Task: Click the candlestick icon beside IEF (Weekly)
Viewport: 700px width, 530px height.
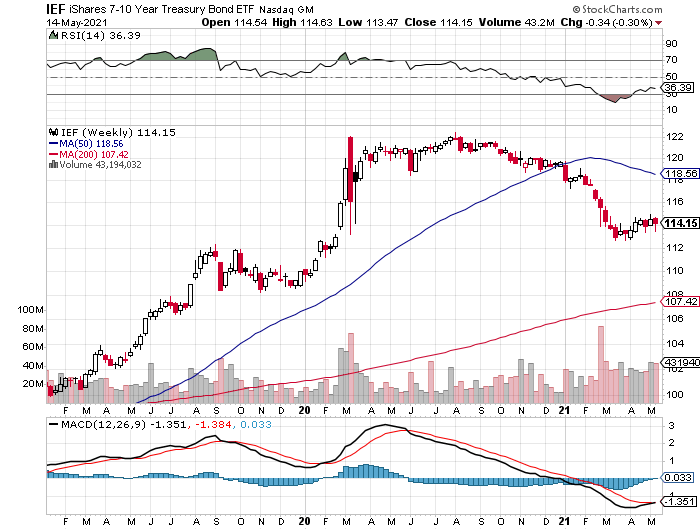Action: point(53,132)
